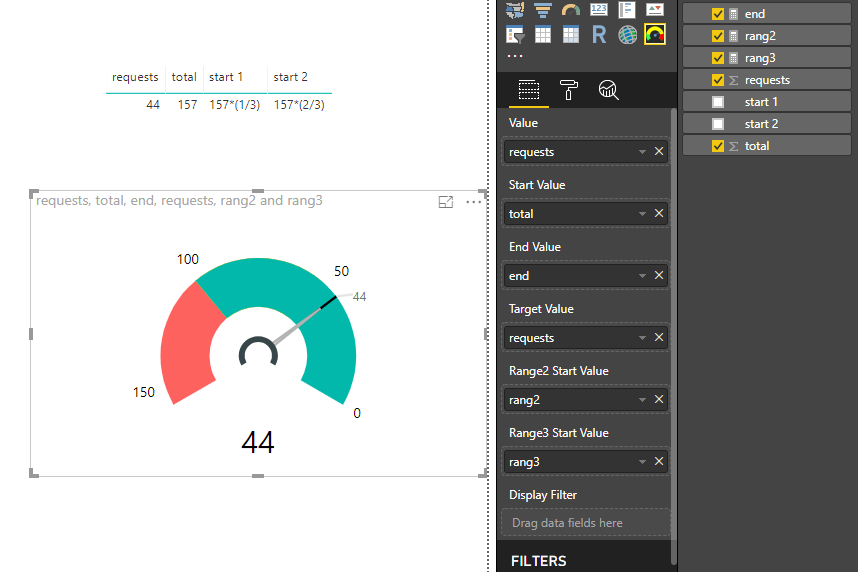Open dropdown arrow for End Value 'end'
The height and width of the screenshot is (572, 858).
[x=642, y=275]
